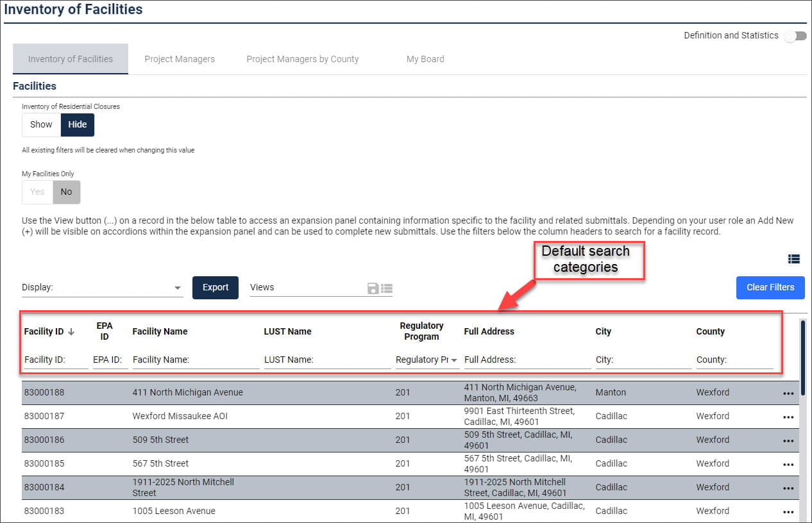The height and width of the screenshot is (523, 812).
Task: Open the Project Managers by County tab
Action: tap(303, 59)
